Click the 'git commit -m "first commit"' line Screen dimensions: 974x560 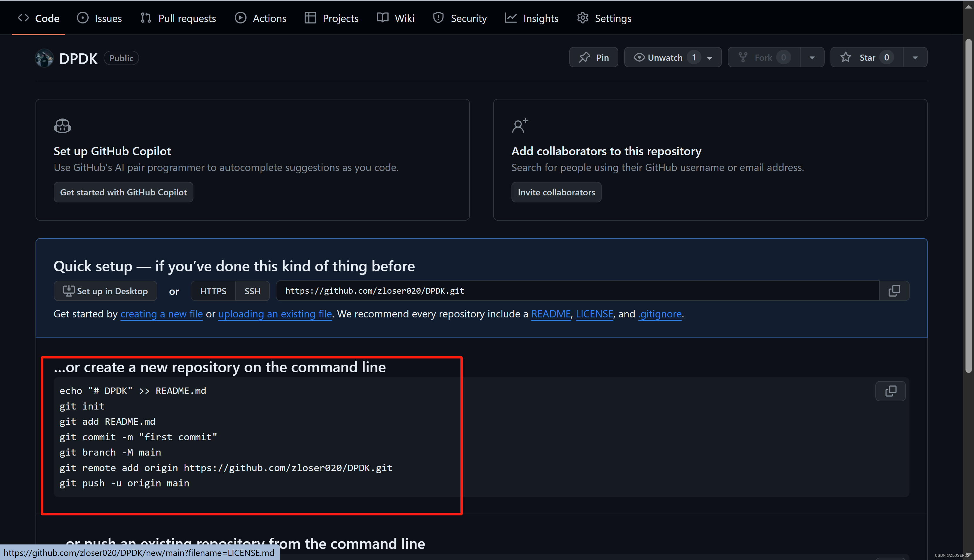[x=139, y=437]
